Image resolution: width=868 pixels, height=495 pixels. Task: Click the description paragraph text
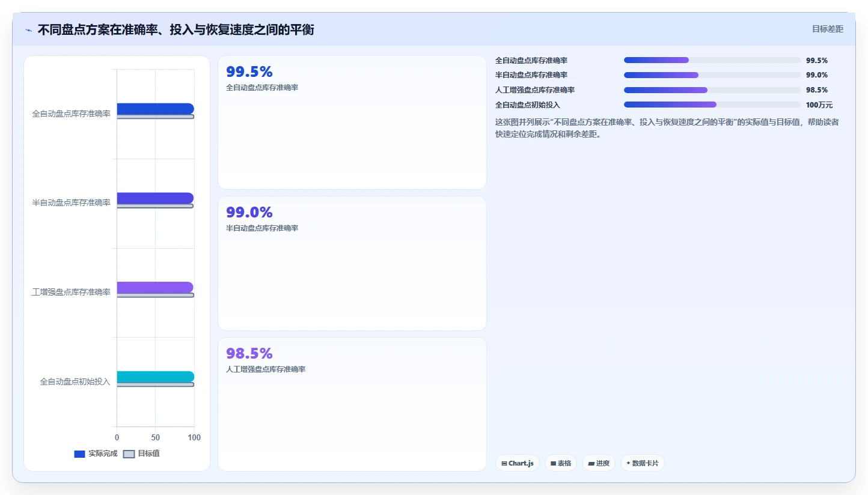tap(667, 128)
